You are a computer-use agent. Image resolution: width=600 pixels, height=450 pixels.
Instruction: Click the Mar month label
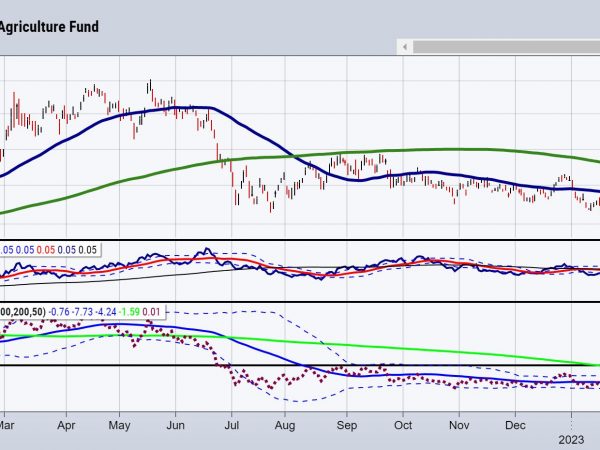(x=7, y=425)
